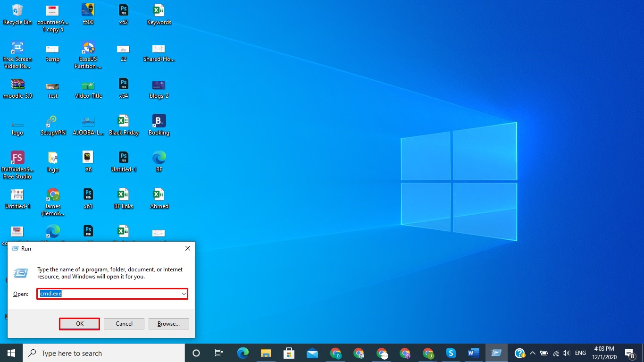This screenshot has width=644, height=362.
Task: Click OK to run cmd.exe
Action: click(79, 323)
